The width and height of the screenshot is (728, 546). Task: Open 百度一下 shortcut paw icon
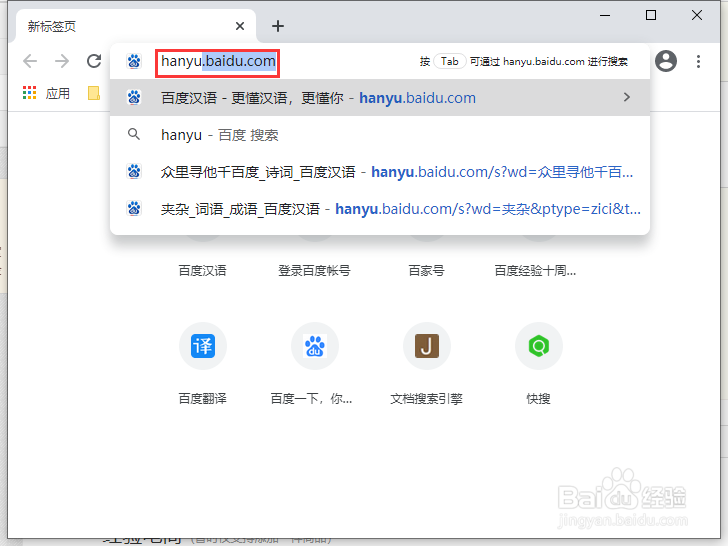315,346
